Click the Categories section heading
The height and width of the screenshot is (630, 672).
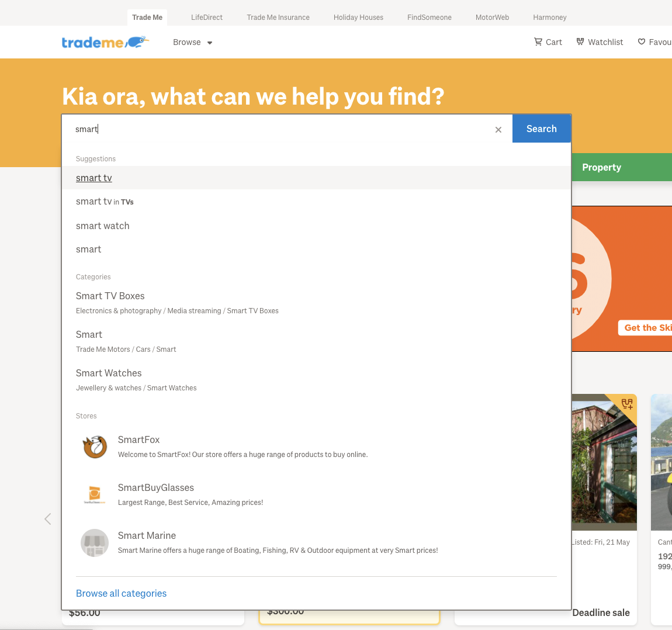pyautogui.click(x=93, y=277)
